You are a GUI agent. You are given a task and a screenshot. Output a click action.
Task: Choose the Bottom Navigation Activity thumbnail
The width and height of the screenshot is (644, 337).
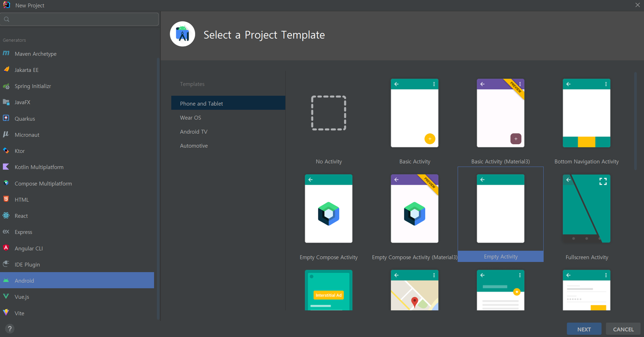point(586,113)
